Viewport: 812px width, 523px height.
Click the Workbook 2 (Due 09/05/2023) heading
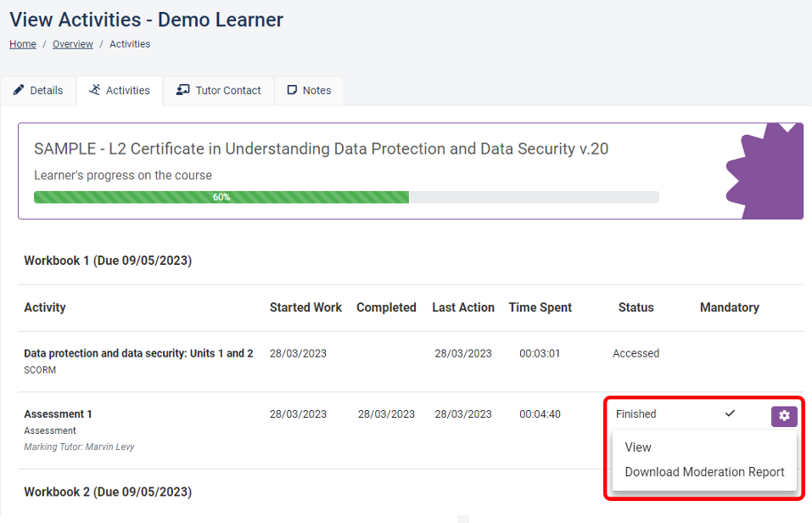[108, 492]
